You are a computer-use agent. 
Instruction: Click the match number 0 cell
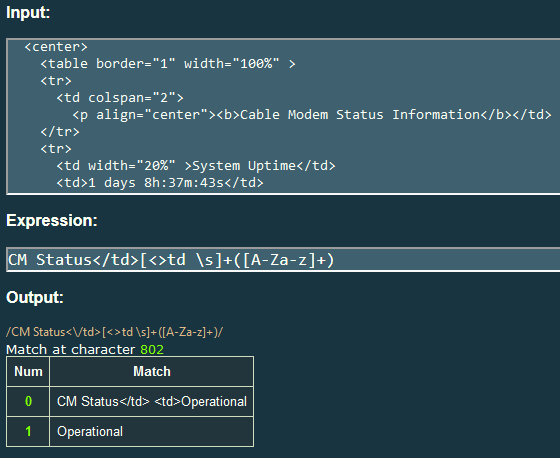[x=28, y=401]
